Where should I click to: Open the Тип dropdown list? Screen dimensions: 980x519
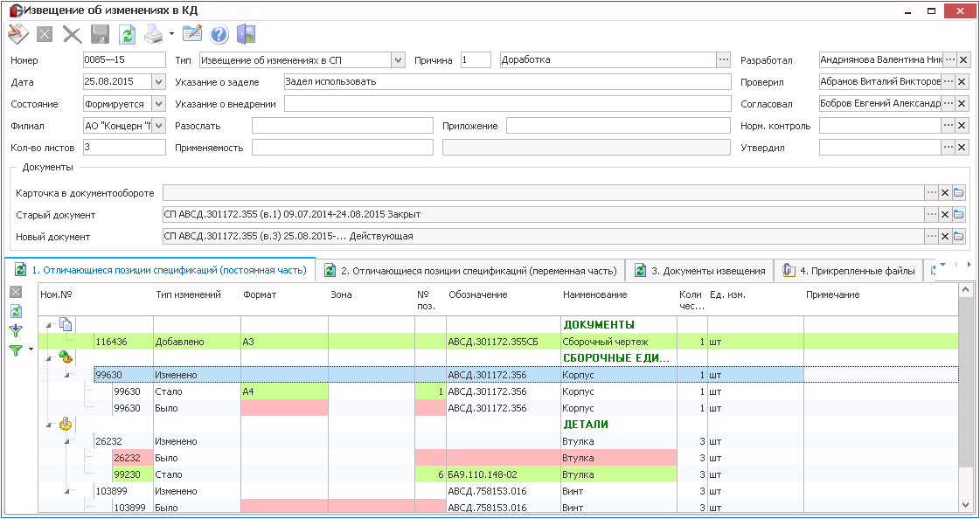pos(398,60)
